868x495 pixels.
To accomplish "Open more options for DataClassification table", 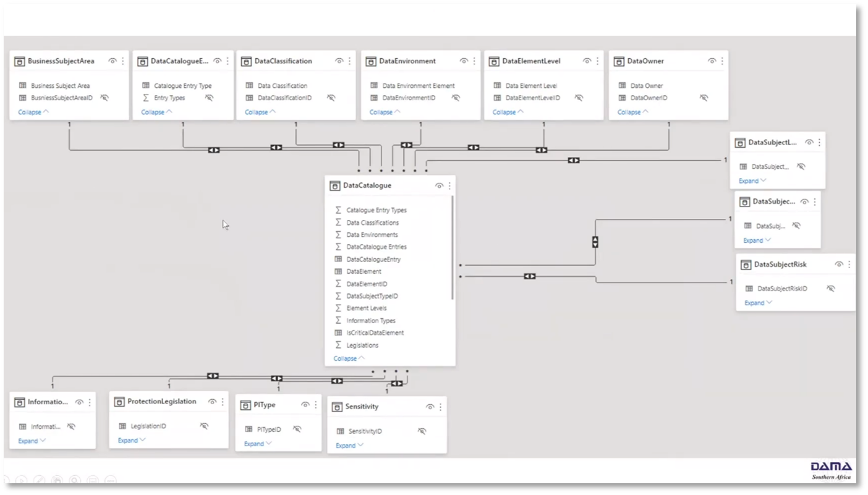I will [349, 61].
